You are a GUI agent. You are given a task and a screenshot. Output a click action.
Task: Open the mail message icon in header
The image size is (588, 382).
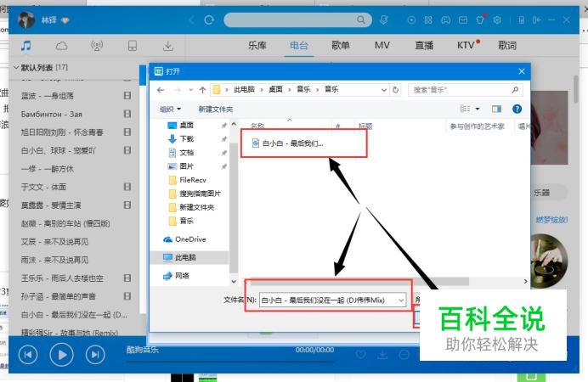463,20
